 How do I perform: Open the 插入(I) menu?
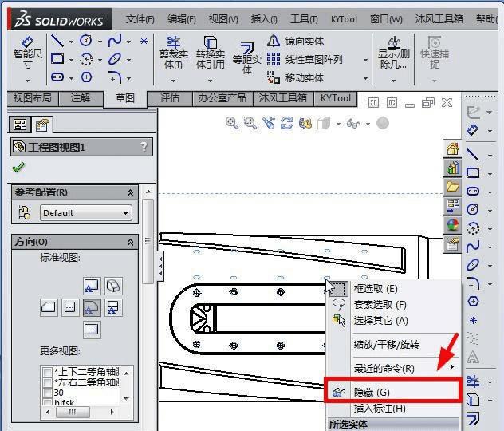pyautogui.click(x=264, y=19)
